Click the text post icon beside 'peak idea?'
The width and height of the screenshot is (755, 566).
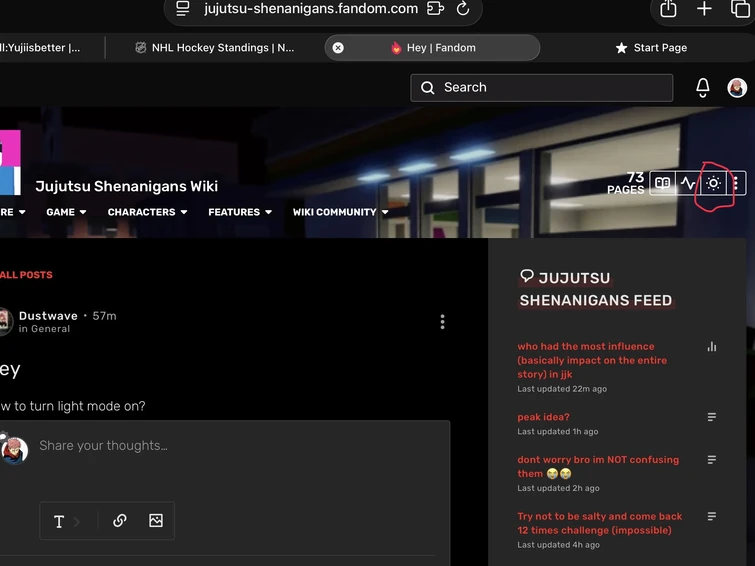[x=712, y=417]
